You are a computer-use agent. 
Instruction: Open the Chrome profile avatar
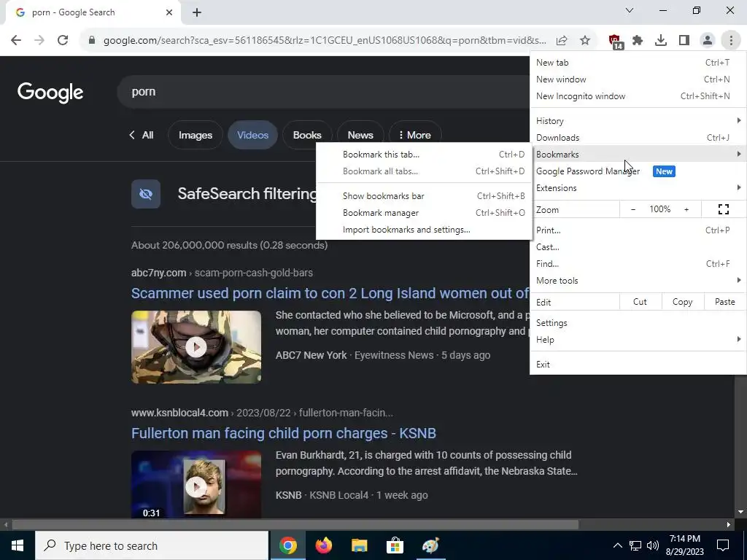click(x=708, y=41)
